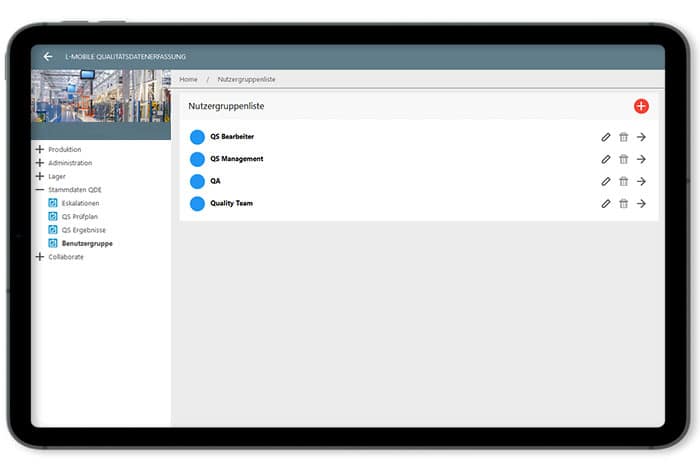Expand the Produktion tree node
Screen dimensions: 700x467
pyautogui.click(x=40, y=150)
